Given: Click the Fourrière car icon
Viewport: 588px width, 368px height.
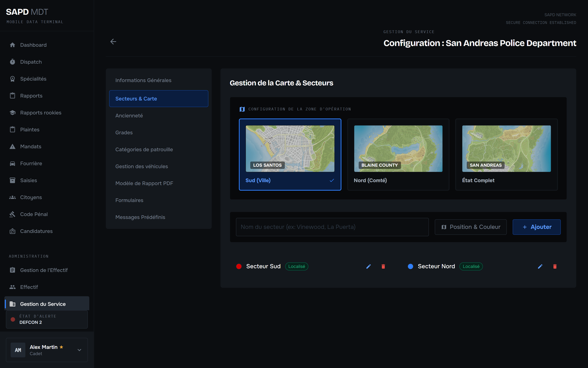Looking at the screenshot, I should (12, 163).
